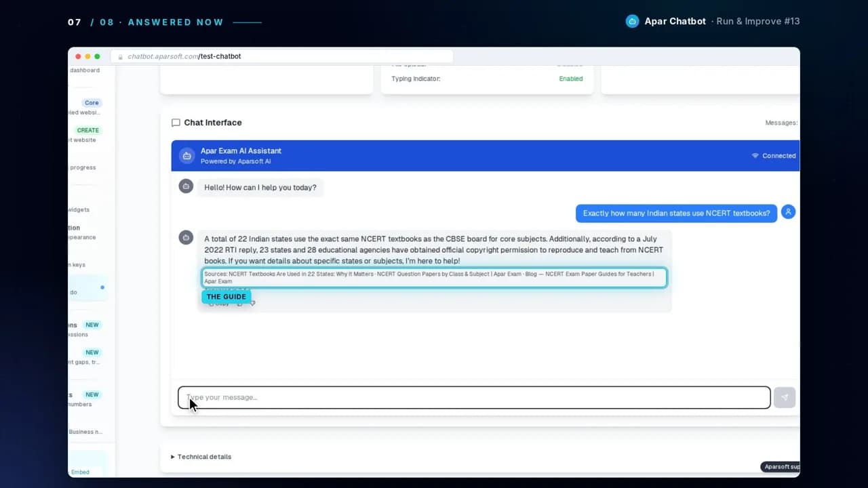The image size is (868, 488).
Task: Click the Typing Indicator label
Action: click(x=416, y=79)
